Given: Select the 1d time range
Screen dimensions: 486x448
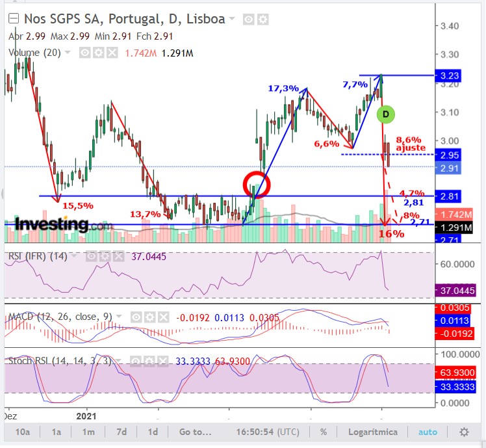Looking at the screenshot, I should click(153, 432).
